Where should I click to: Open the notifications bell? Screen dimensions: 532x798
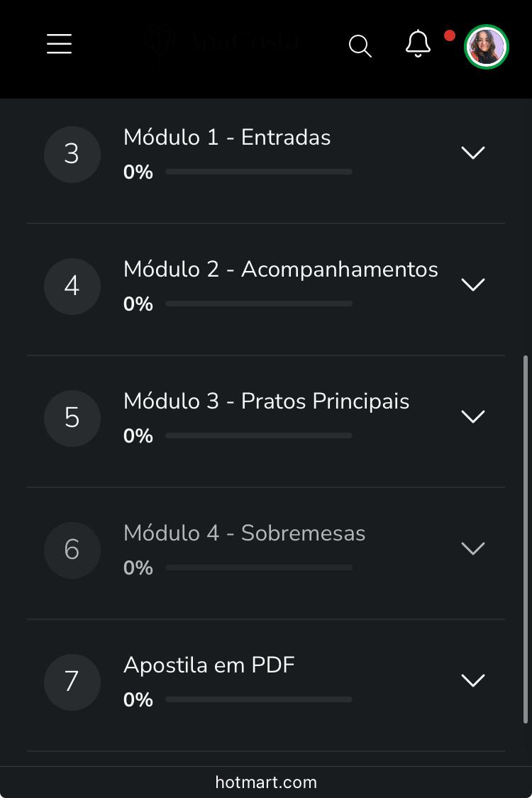[418, 44]
